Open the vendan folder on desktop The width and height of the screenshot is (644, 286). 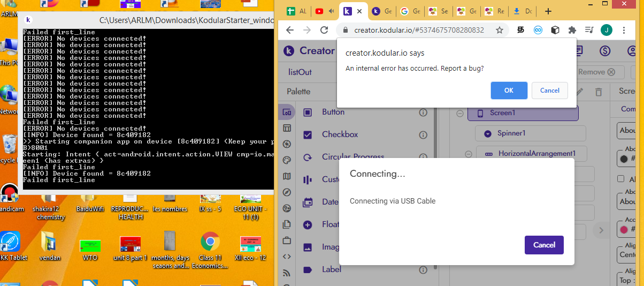[x=50, y=247]
